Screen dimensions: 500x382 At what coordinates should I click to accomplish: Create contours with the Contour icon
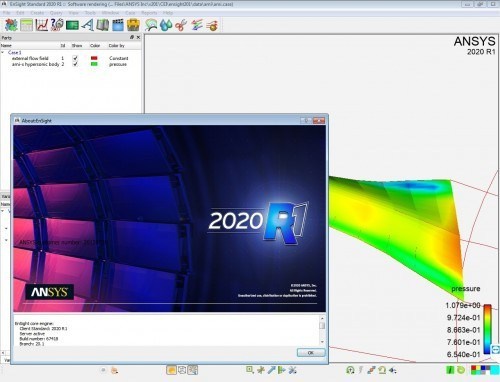[x=151, y=25]
